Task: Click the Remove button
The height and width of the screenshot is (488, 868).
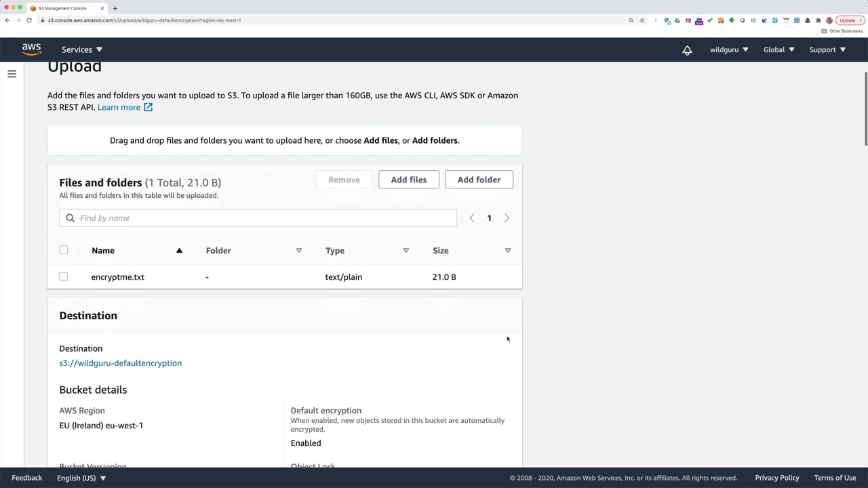Action: coord(344,180)
